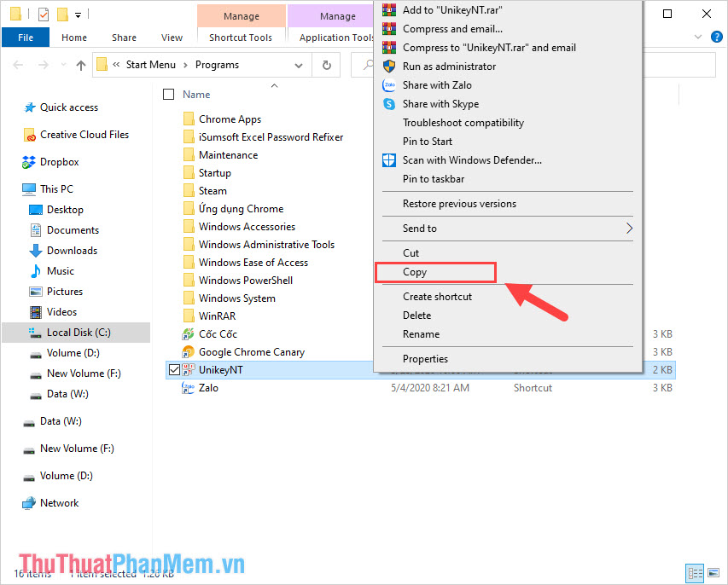
Task: Check the select-all checkbox beside Name
Action: (x=168, y=94)
